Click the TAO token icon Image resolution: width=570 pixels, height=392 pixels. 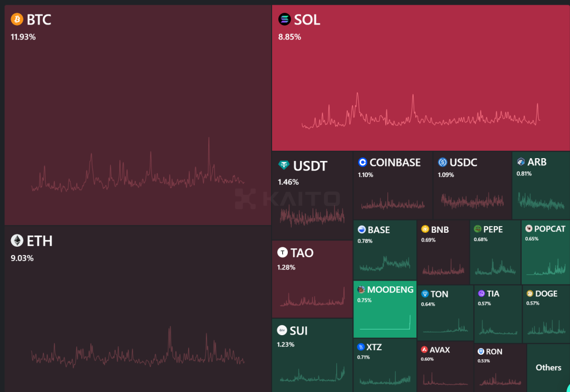(x=282, y=253)
